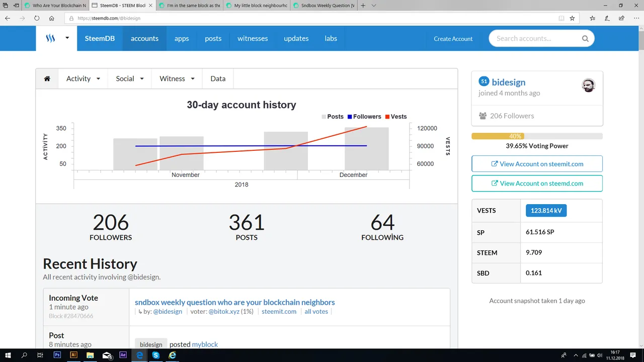Open browser settings and more menu
This screenshot has height=362, width=644.
click(636, 18)
